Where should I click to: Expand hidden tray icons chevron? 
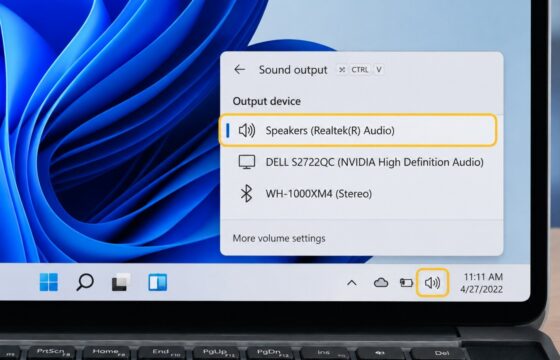click(352, 283)
